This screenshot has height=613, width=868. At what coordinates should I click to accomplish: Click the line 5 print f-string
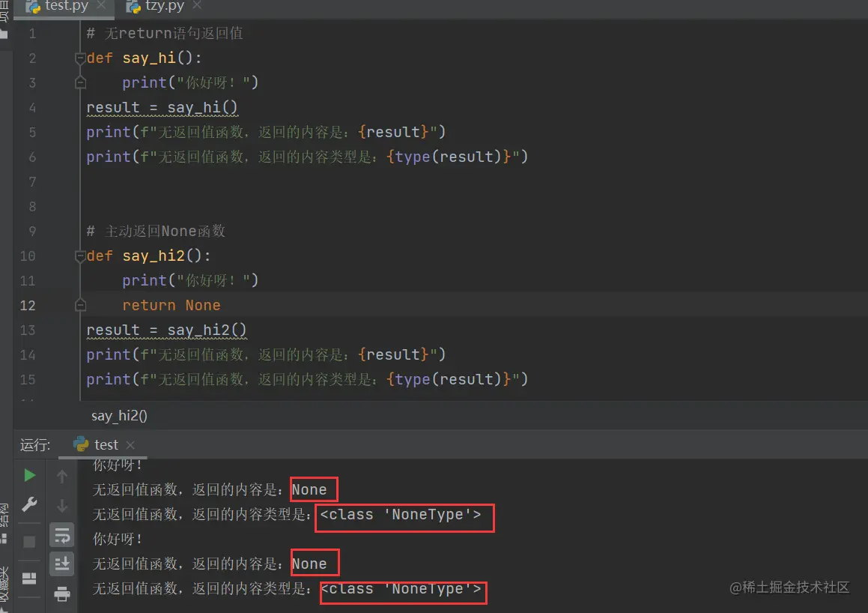click(266, 133)
